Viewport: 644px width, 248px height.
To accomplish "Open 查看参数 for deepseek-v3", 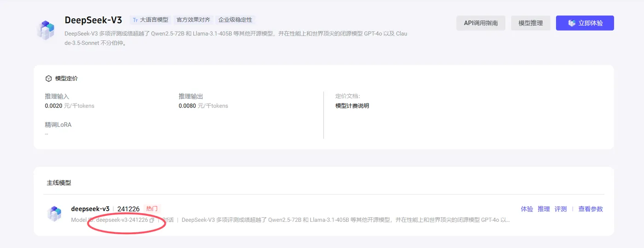I will (x=591, y=209).
